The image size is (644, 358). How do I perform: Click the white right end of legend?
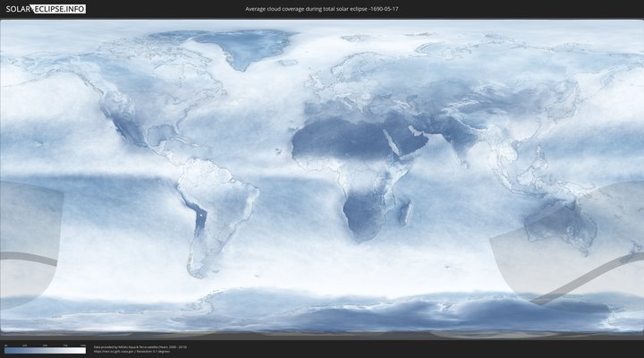[x=84, y=350]
